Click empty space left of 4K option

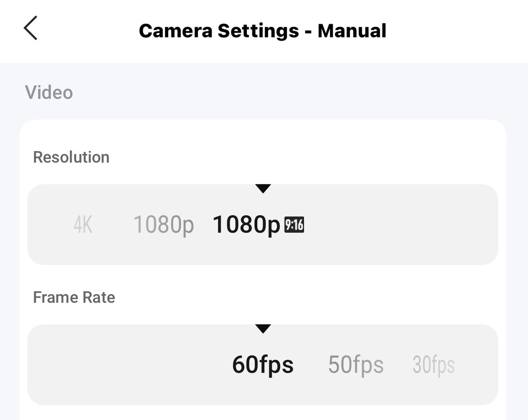tap(50, 225)
